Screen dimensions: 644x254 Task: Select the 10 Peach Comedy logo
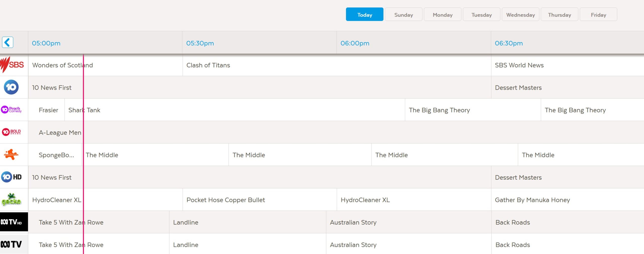tap(11, 110)
